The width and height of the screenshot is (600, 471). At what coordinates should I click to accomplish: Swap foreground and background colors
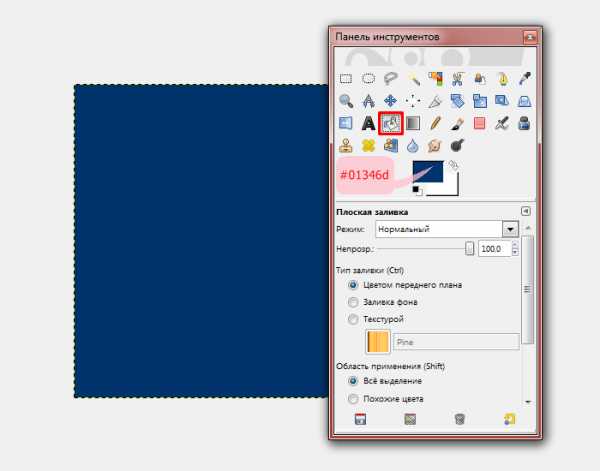[453, 165]
